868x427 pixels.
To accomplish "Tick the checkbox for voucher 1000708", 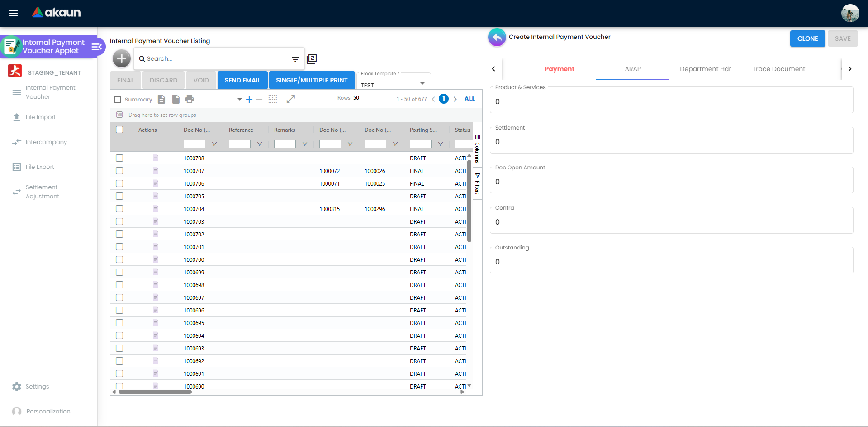I will tap(119, 158).
